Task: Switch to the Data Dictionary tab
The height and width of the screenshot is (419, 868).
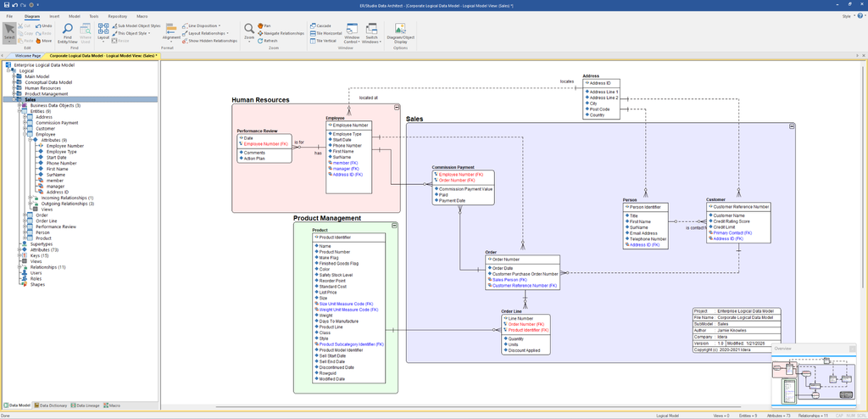Action: 50,405
